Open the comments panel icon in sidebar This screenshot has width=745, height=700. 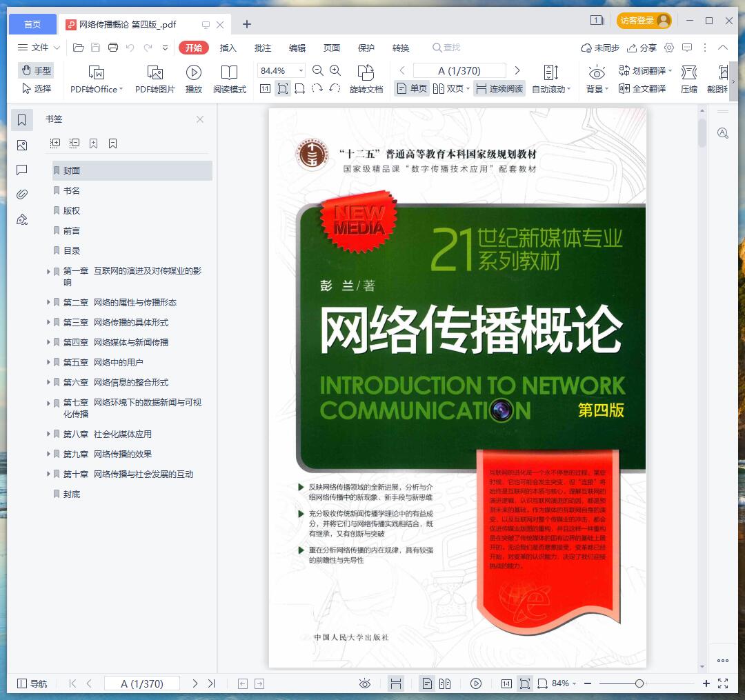(x=22, y=170)
